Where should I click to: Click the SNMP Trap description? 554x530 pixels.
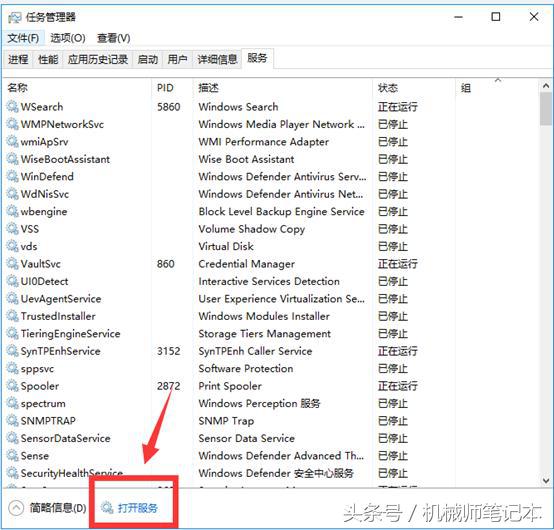pyautogui.click(x=226, y=421)
